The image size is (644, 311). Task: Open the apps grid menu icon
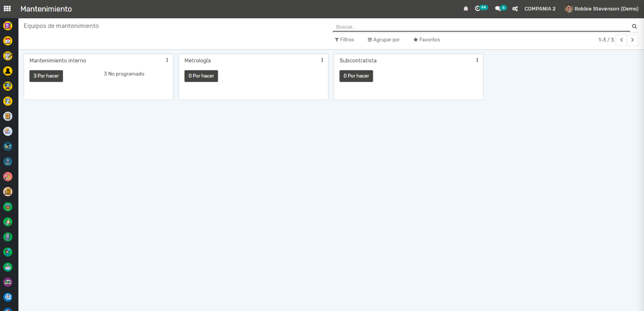pyautogui.click(x=7, y=8)
